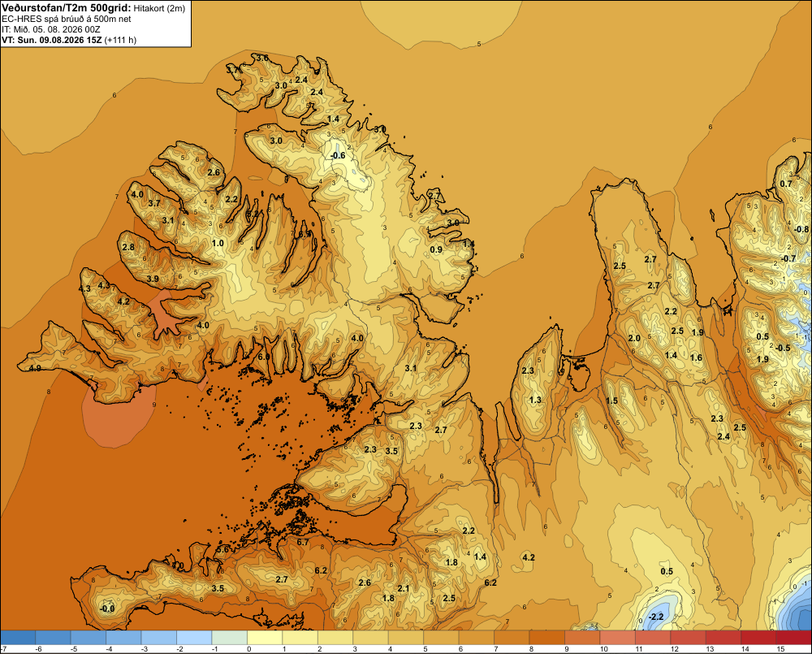Click the 9 contour label in the bay
Viewport: 812px width, 654px height.
[x=154, y=405]
